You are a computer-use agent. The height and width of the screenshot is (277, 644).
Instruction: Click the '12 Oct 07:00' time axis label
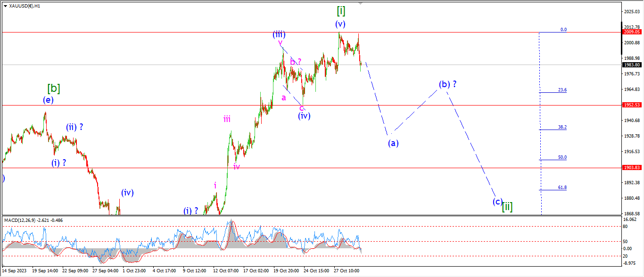point(226,271)
